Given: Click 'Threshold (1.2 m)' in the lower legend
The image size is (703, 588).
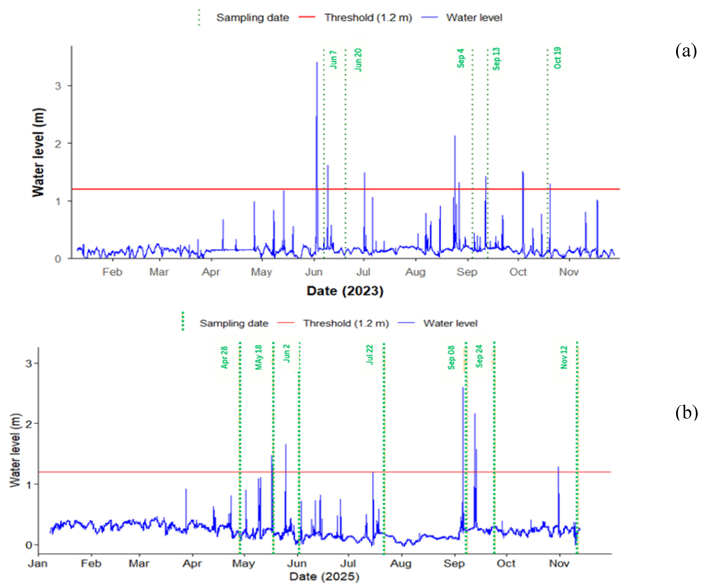Looking at the screenshot, I should click(346, 323).
